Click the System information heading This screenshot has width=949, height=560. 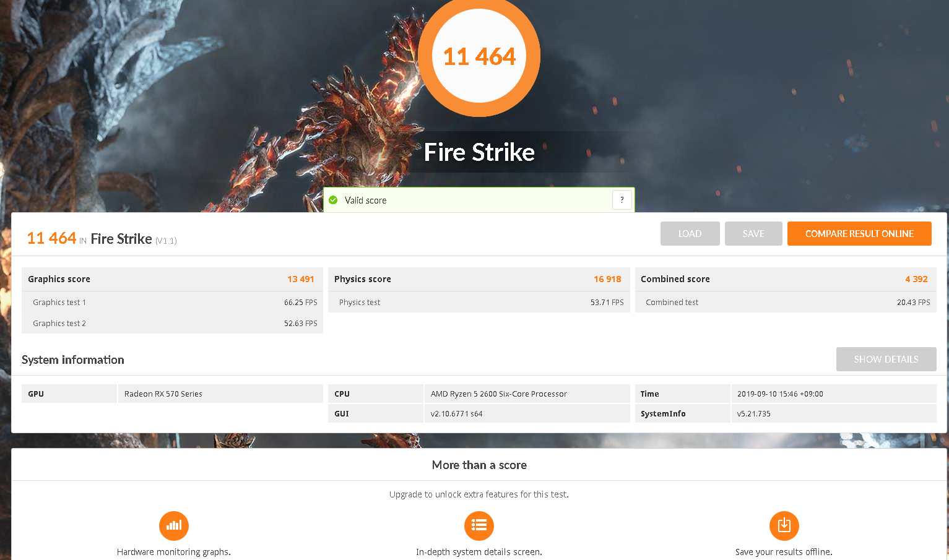[x=73, y=360]
